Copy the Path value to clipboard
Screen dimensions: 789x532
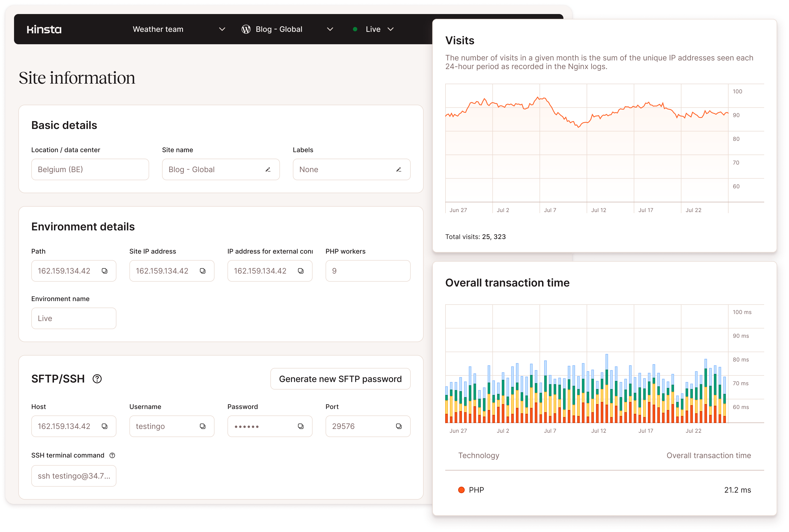[105, 271]
